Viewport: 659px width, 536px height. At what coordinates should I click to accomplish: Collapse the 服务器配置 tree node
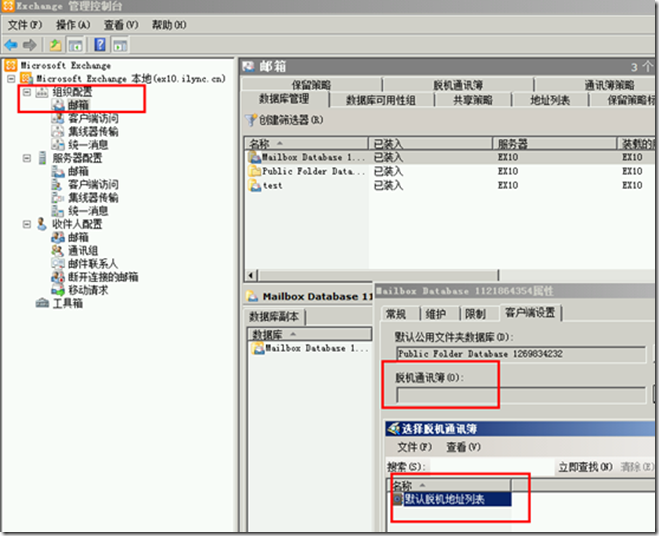coord(27,158)
